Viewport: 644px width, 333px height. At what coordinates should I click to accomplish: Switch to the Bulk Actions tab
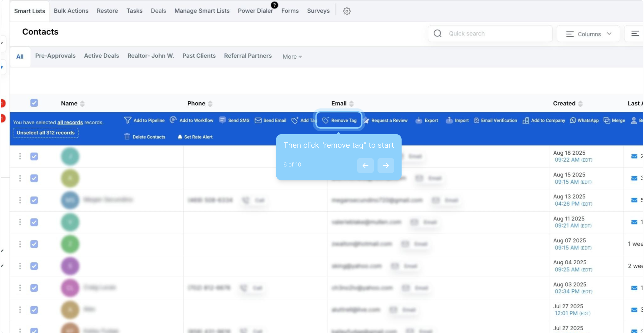[71, 11]
